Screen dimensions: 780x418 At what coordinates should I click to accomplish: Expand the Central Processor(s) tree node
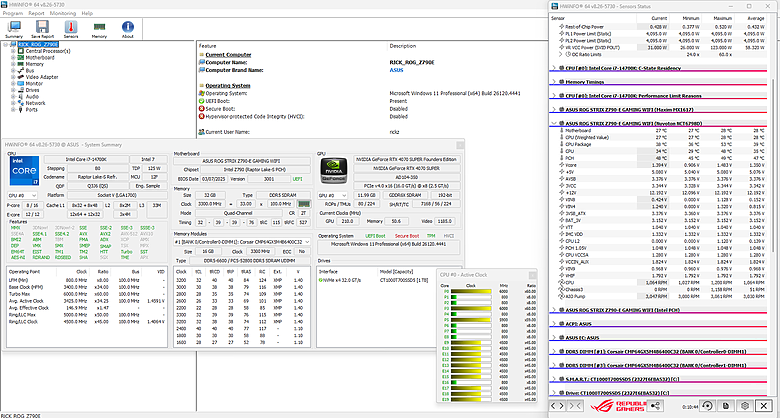click(13, 51)
